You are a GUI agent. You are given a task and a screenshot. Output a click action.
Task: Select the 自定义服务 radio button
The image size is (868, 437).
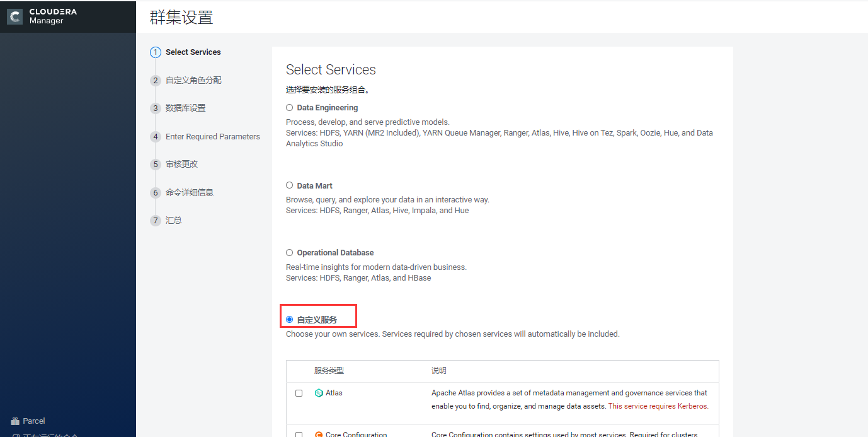tap(290, 320)
